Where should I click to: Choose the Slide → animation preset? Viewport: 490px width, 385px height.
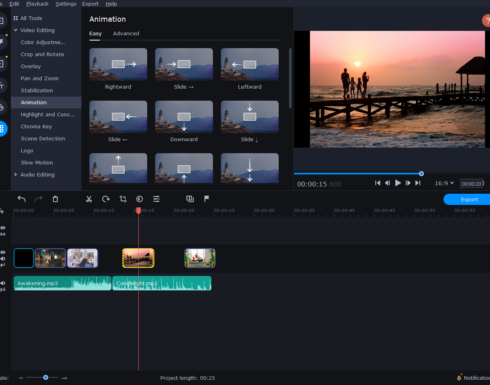(x=184, y=64)
